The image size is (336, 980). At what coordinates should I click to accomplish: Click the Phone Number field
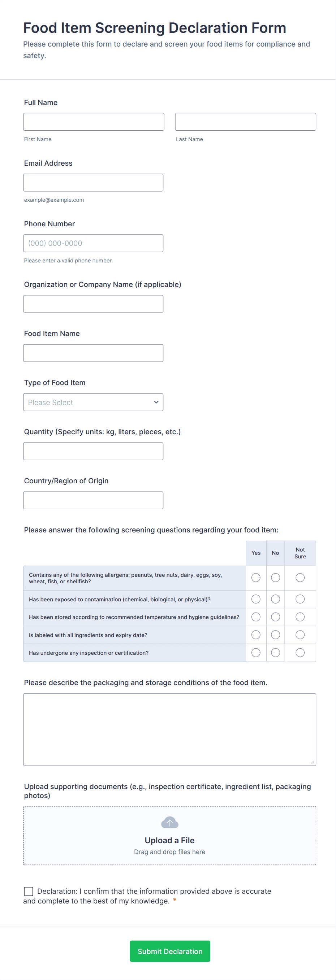(x=93, y=243)
